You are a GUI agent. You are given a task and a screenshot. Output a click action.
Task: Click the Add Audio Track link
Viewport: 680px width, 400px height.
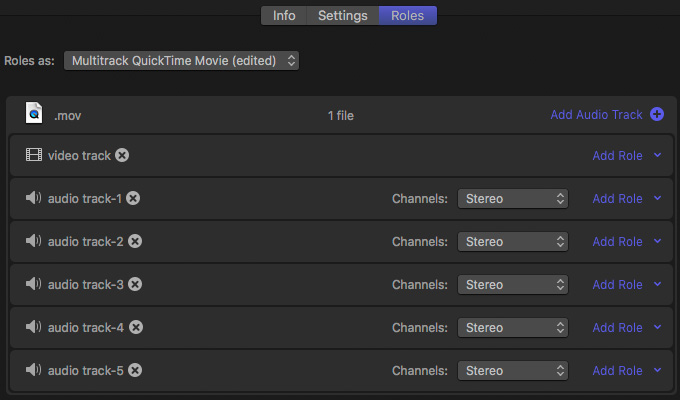tap(596, 115)
